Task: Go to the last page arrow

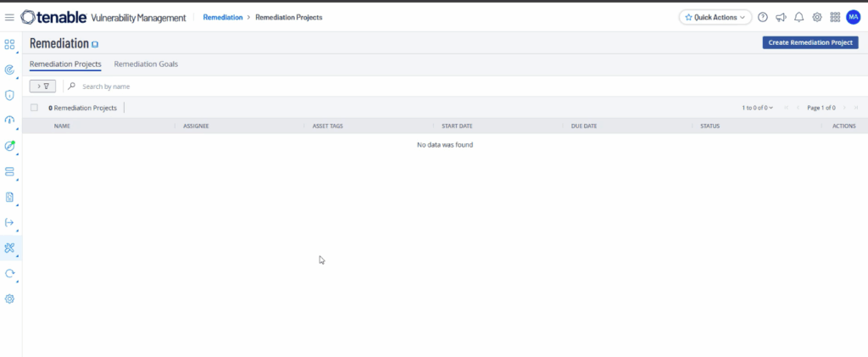Action: (x=856, y=108)
